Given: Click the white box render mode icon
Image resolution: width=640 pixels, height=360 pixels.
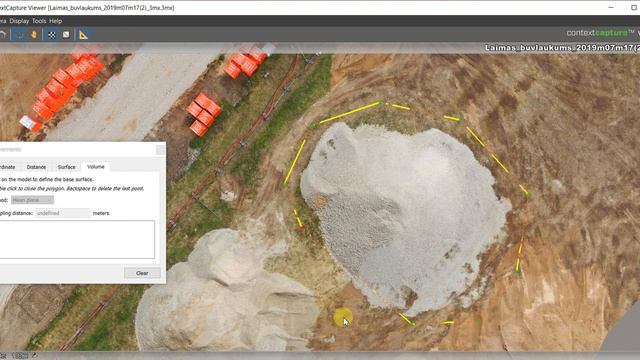Looking at the screenshot, I should click(x=66, y=35).
